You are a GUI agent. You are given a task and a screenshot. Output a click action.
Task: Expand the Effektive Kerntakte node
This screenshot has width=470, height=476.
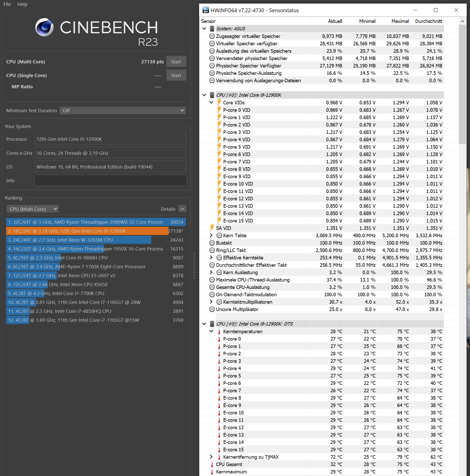pyautogui.click(x=211, y=258)
